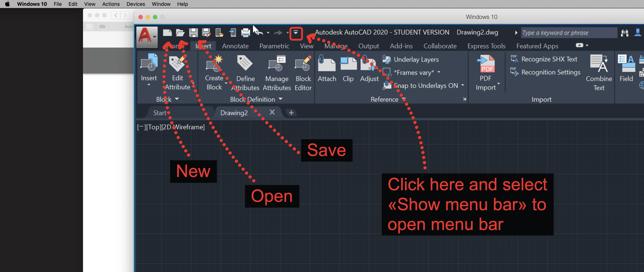Save the drawing with the Save icon
The image size is (644, 272).
(x=193, y=33)
